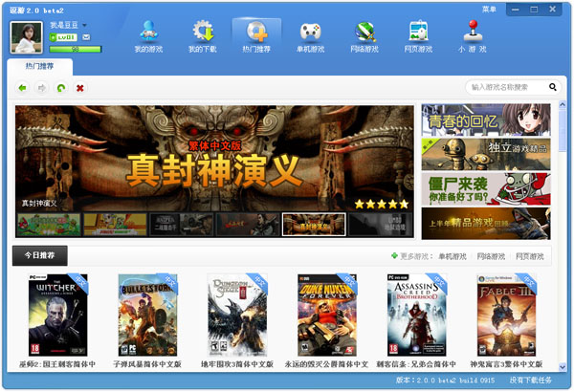Click the grey forward arrow

coord(42,88)
